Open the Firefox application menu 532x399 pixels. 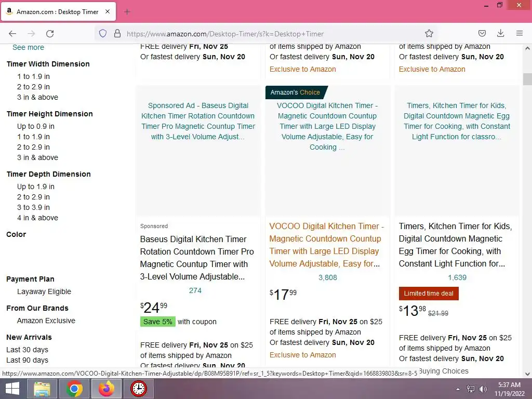tap(520, 33)
